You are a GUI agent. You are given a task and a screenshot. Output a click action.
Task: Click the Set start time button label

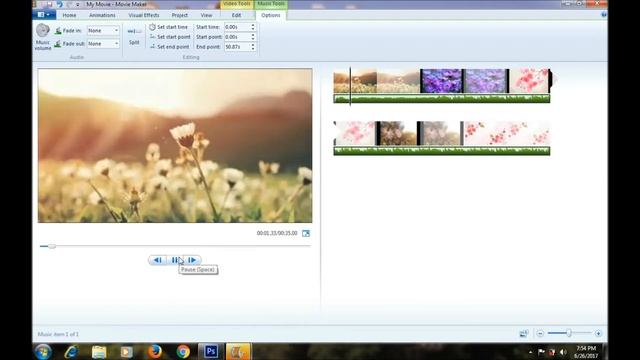click(172, 27)
